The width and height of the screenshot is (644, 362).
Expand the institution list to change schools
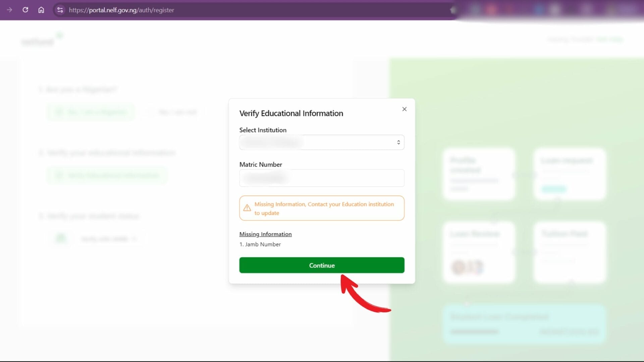coord(321,142)
